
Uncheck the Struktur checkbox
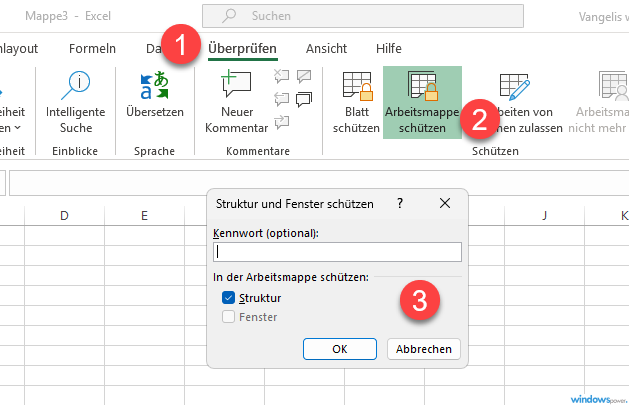coord(228,298)
